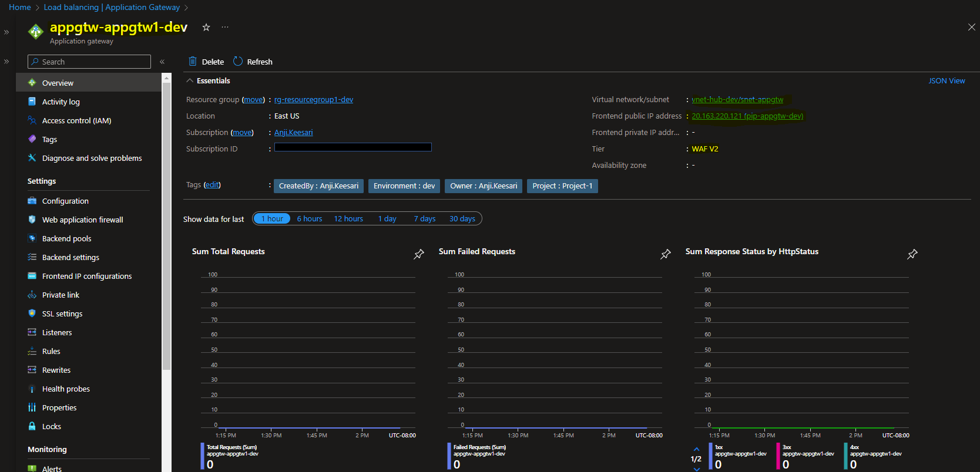Click the Search field in resource menu

click(89, 62)
